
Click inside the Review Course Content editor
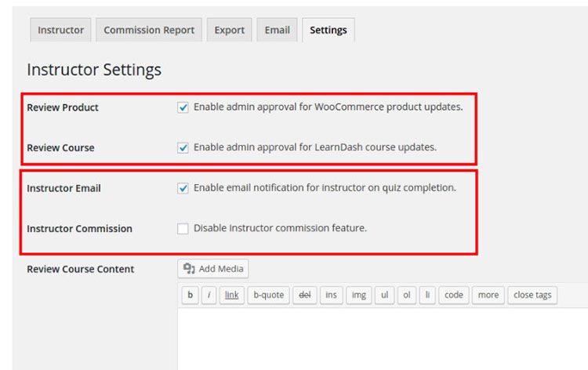[376, 337]
